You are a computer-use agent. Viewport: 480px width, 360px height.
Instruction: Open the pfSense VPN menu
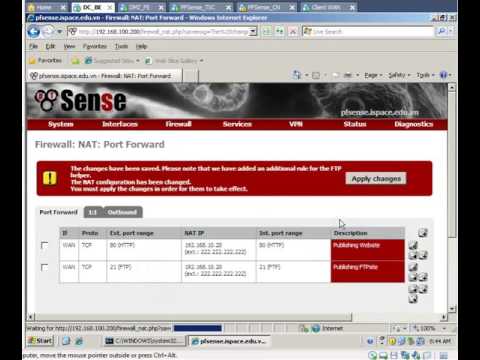296,124
